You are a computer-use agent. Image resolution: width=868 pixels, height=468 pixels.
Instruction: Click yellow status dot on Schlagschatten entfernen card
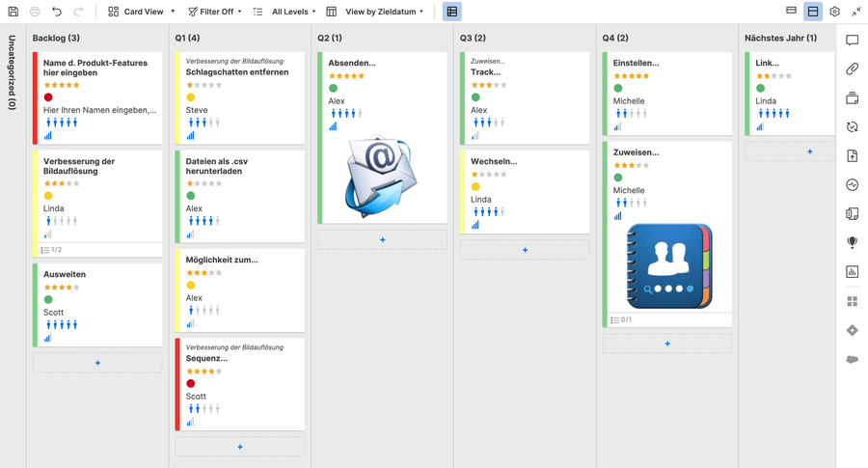(x=190, y=97)
